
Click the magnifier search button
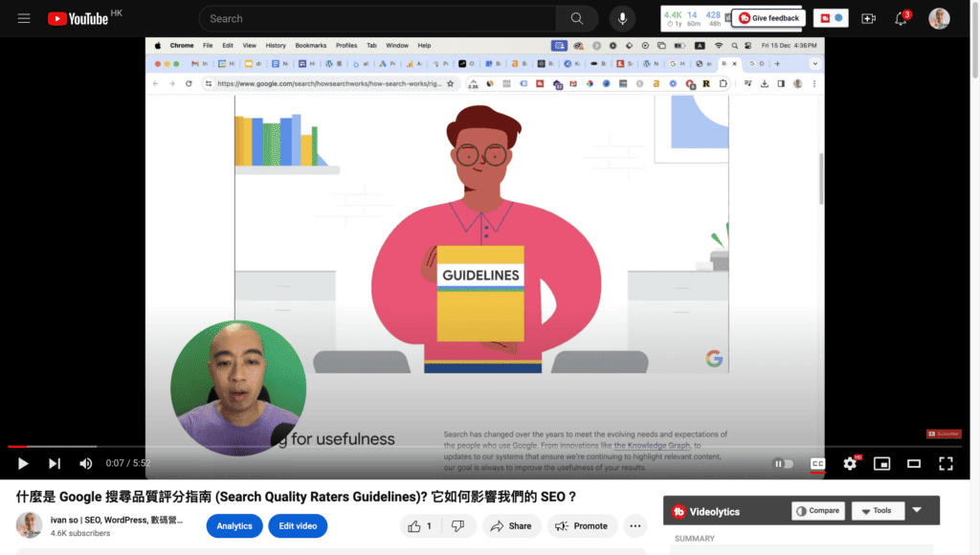577,19
